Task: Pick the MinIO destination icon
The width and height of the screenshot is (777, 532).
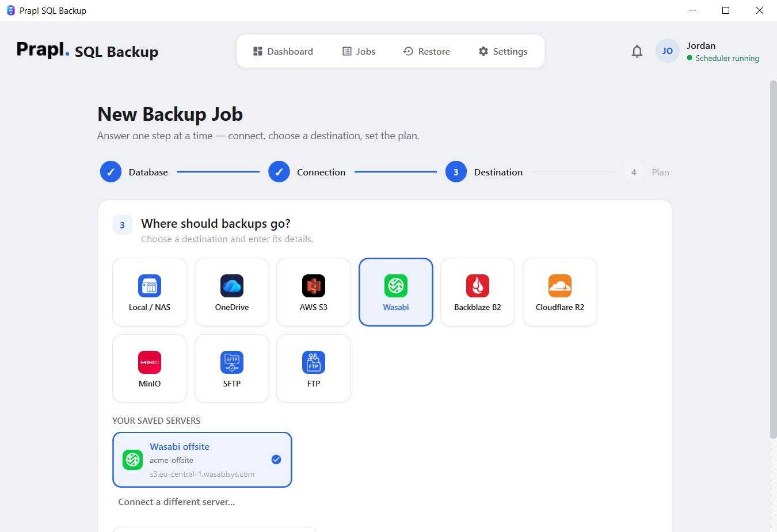Action: coord(150,362)
